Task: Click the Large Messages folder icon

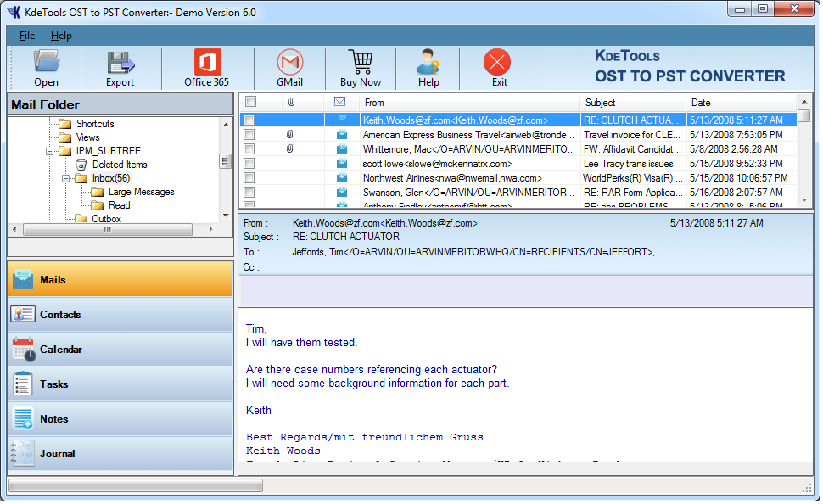Action: pos(97,193)
